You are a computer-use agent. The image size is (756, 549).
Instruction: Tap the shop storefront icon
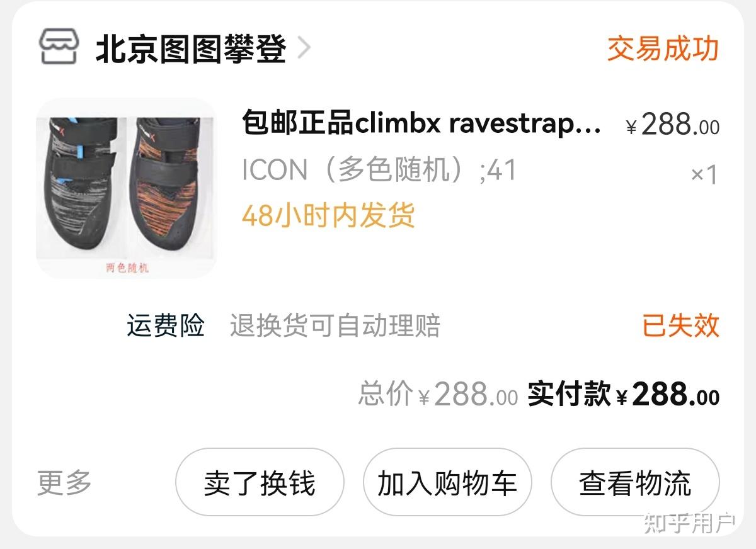tap(59, 48)
